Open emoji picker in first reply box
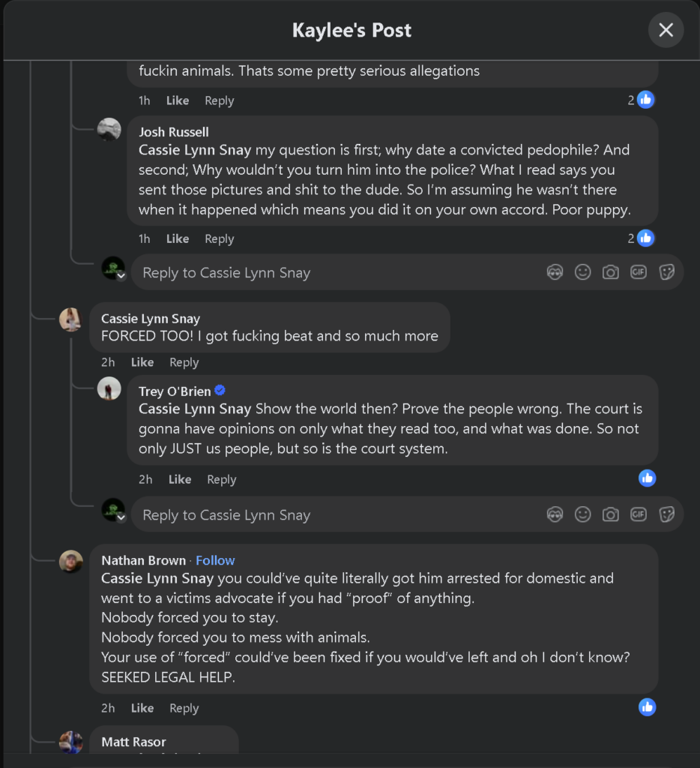Screen dimensions: 700x768 tap(582, 272)
